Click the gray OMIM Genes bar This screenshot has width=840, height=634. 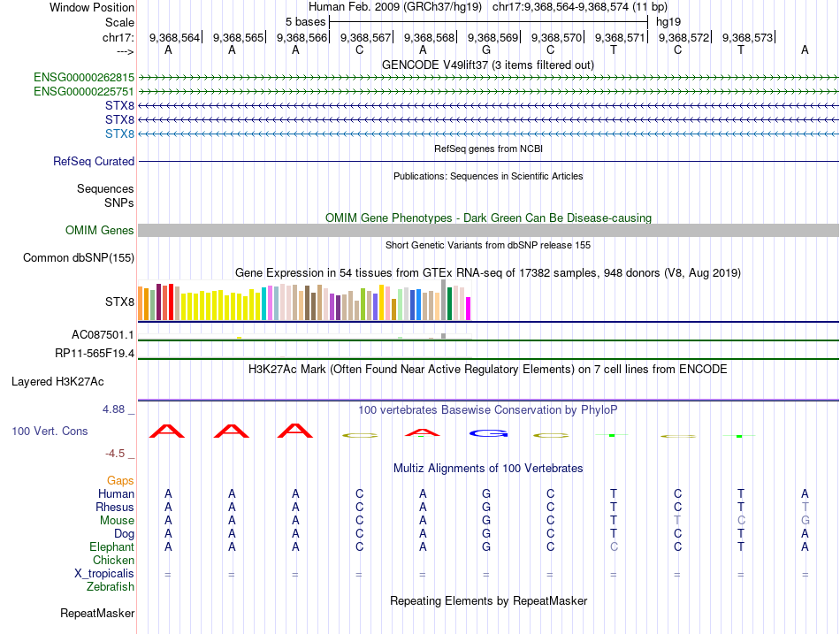tap(488, 231)
